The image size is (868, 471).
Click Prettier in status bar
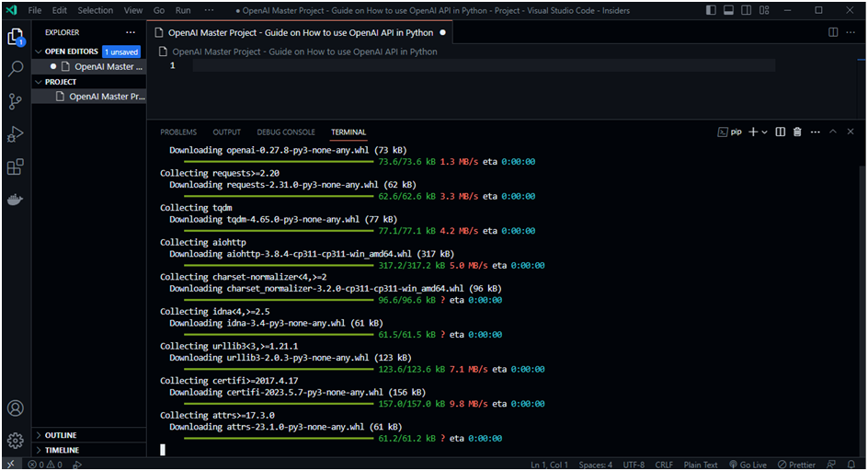pos(796,465)
